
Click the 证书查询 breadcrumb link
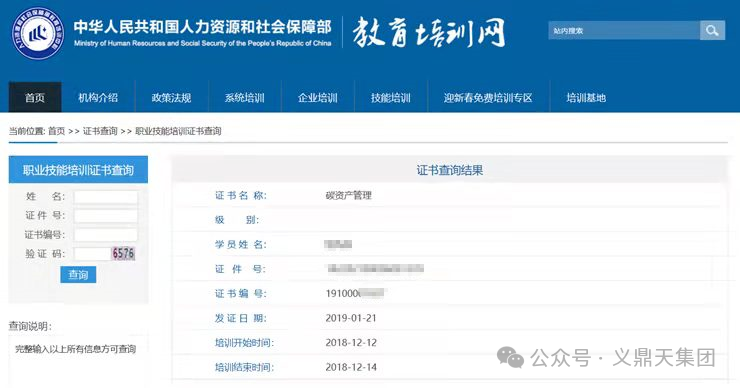[100, 131]
